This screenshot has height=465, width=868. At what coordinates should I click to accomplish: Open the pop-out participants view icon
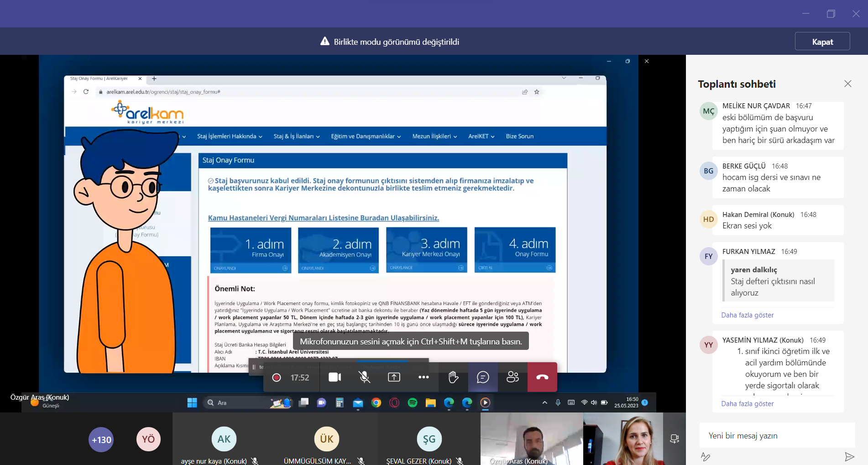tap(675, 439)
